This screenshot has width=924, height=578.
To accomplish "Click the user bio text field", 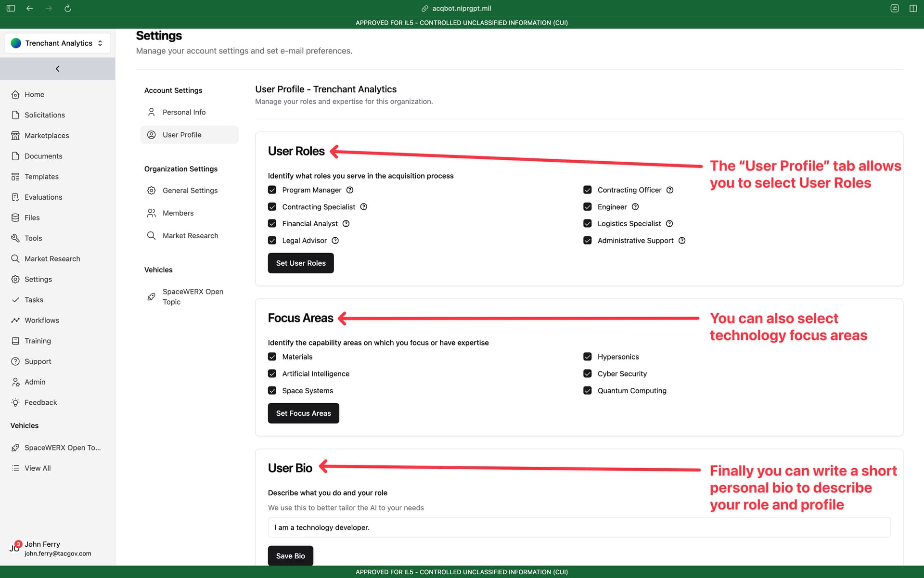I will 579,527.
